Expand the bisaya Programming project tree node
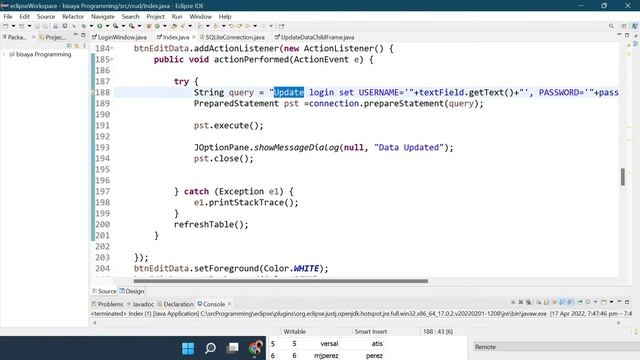 (4, 54)
